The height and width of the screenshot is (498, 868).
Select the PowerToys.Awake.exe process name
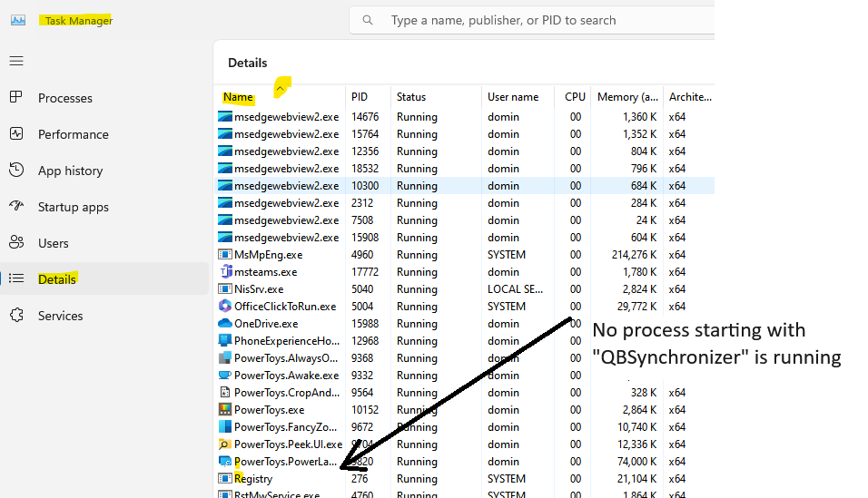[286, 376]
